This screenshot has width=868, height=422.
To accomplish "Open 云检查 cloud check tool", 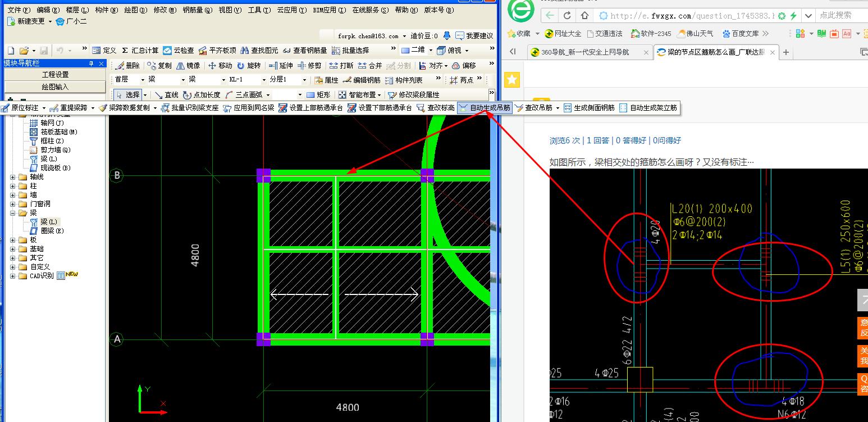I will tap(178, 50).
